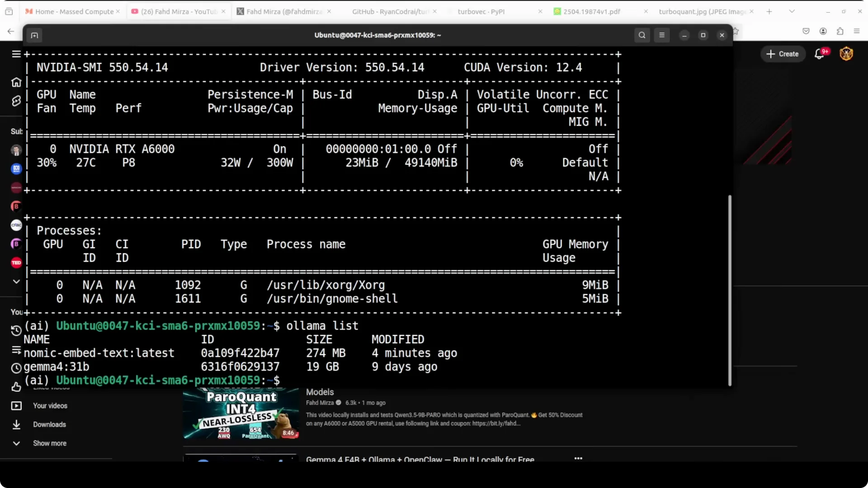Click the 'ollama list' command text
The height and width of the screenshot is (488, 868).
point(322,326)
